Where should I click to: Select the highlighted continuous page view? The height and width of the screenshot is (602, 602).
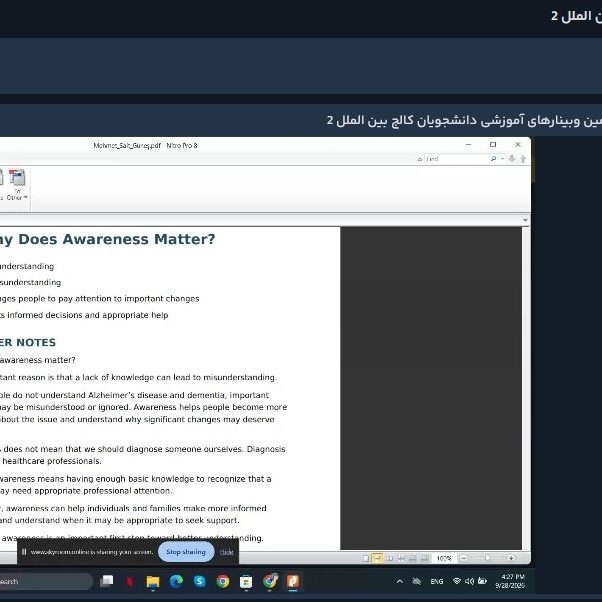click(x=377, y=558)
